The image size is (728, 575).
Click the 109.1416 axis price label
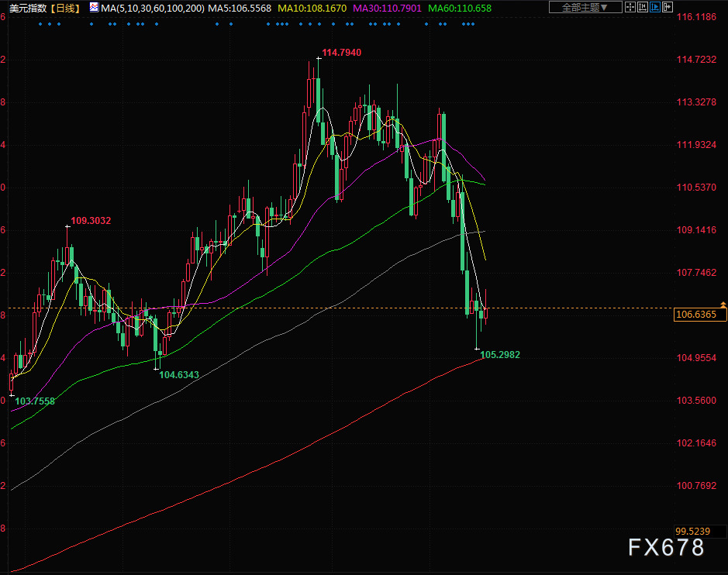tap(696, 229)
